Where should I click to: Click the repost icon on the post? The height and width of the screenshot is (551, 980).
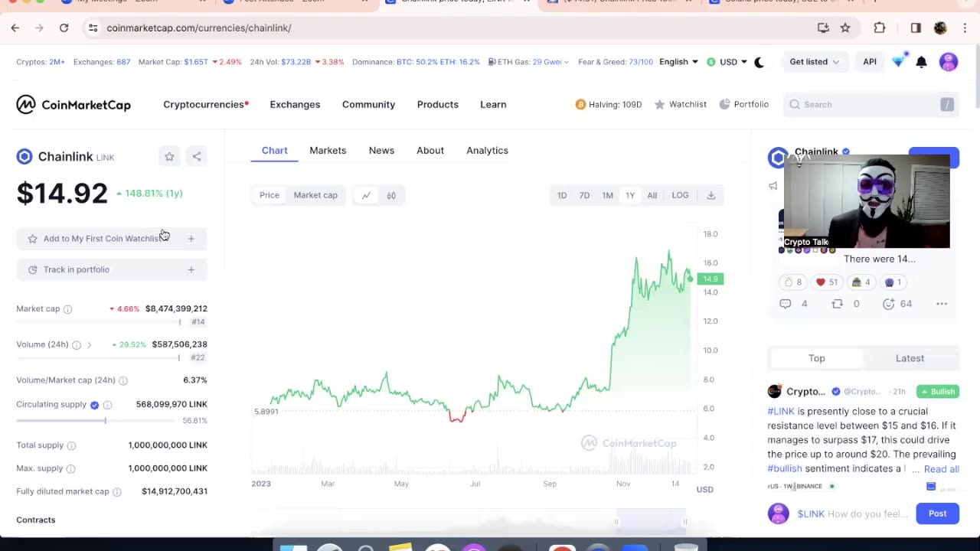coord(838,304)
